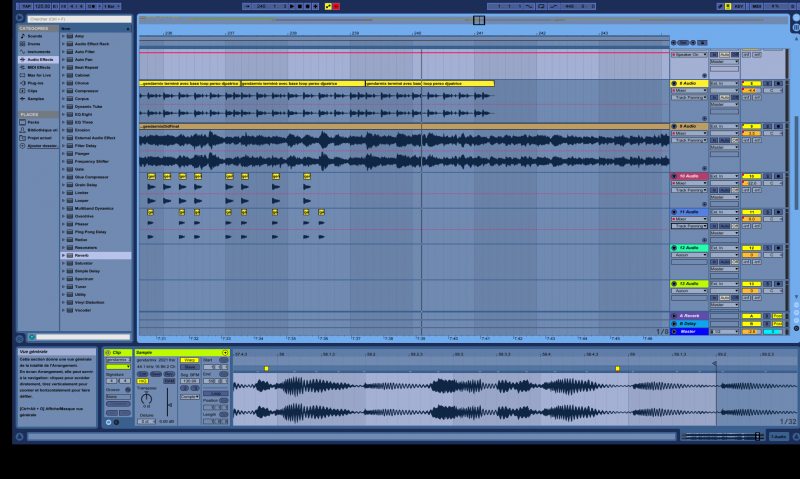Click the Loop button in clip view
Image resolution: width=800 pixels, height=479 pixels.
pyautogui.click(x=215, y=393)
